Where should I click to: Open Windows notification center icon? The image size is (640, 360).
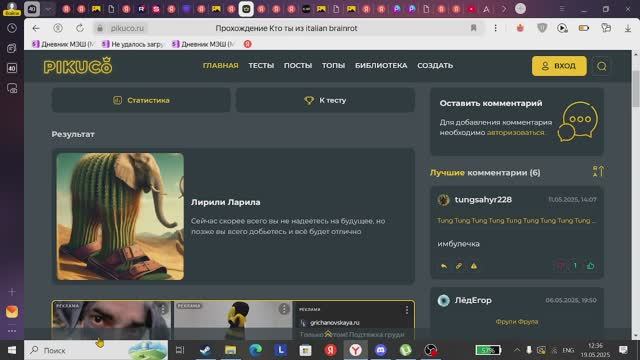[x=623, y=350]
